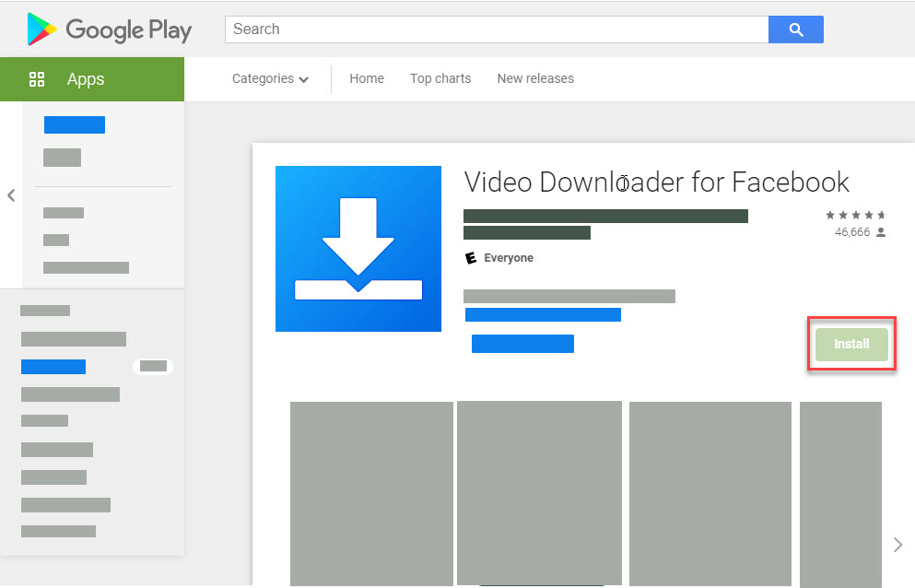Open New releases
This screenshot has width=915, height=588.
click(535, 78)
